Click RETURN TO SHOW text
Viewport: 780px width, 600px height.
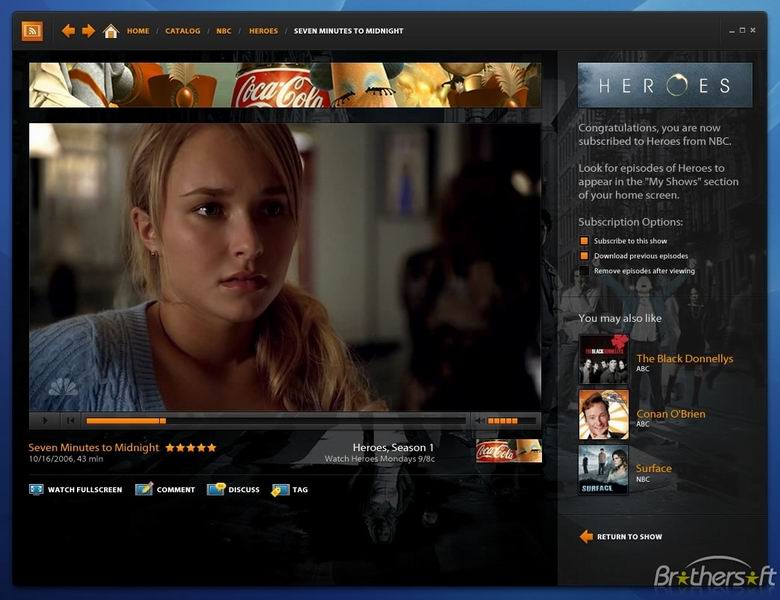629,537
